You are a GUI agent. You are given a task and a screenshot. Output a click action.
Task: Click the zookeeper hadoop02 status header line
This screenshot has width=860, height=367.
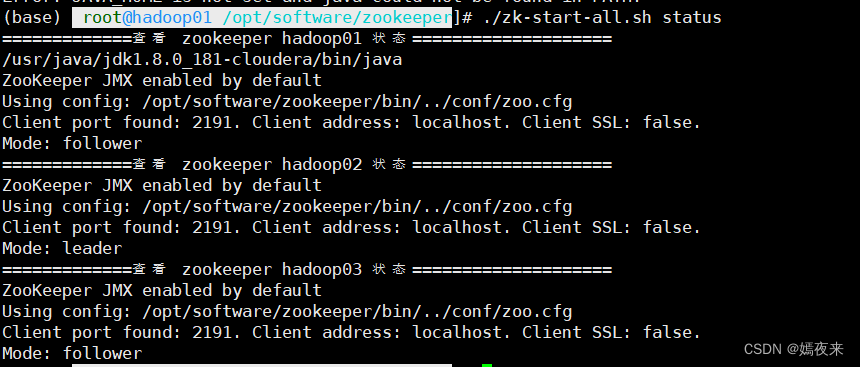pyautogui.click(x=307, y=165)
